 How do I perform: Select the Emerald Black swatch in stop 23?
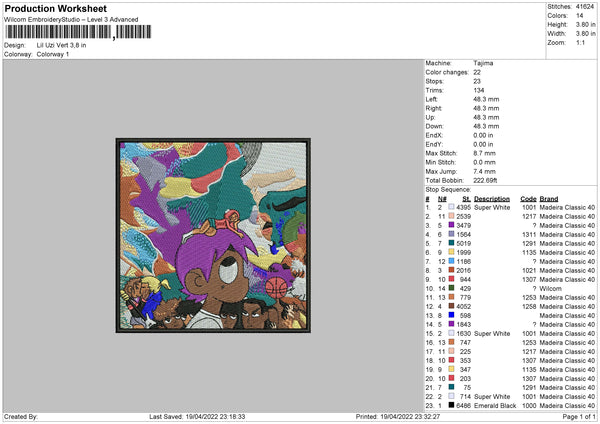point(452,405)
